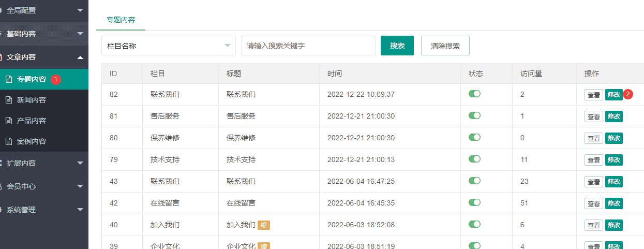Click the gear icon beside 全局配置
The width and height of the screenshot is (644, 249).
[x=2, y=10]
